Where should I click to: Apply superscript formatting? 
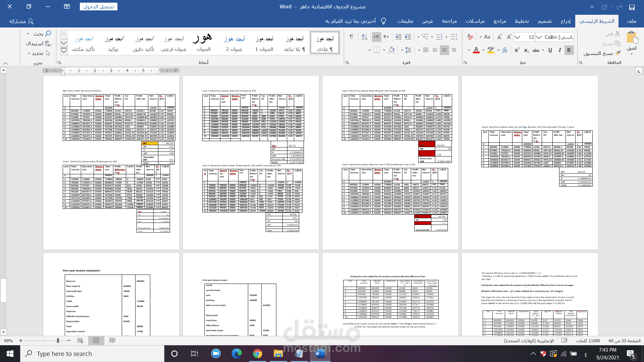pos(517,50)
